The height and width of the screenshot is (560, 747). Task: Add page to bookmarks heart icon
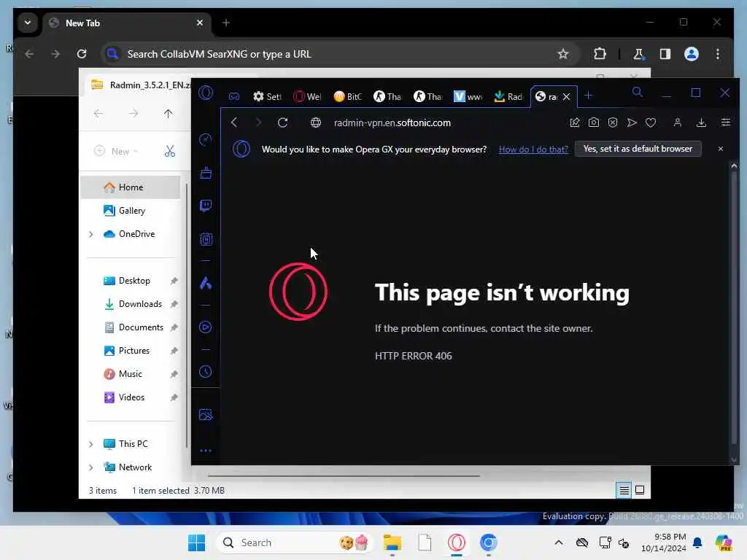(651, 122)
